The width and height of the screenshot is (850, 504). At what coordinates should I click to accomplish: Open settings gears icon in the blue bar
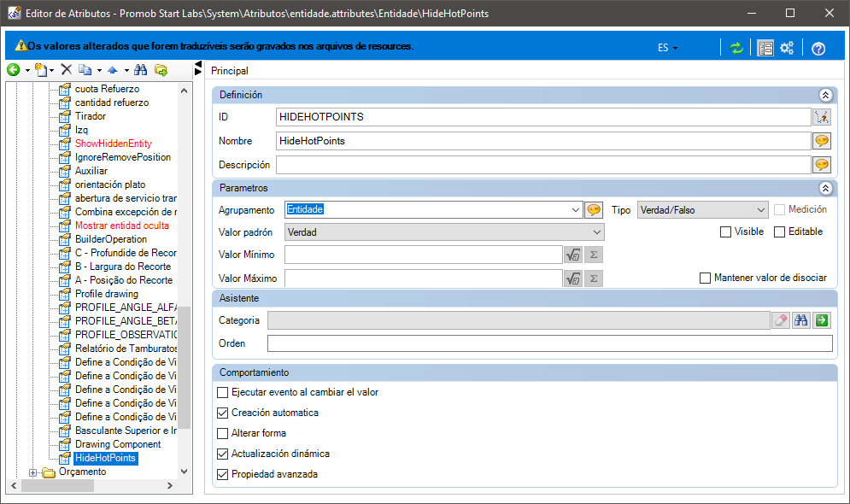point(787,48)
